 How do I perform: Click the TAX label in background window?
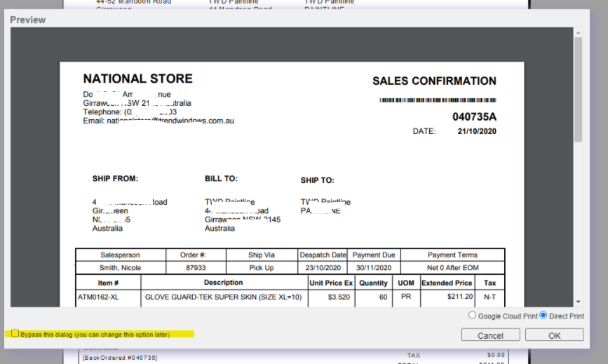413,356
